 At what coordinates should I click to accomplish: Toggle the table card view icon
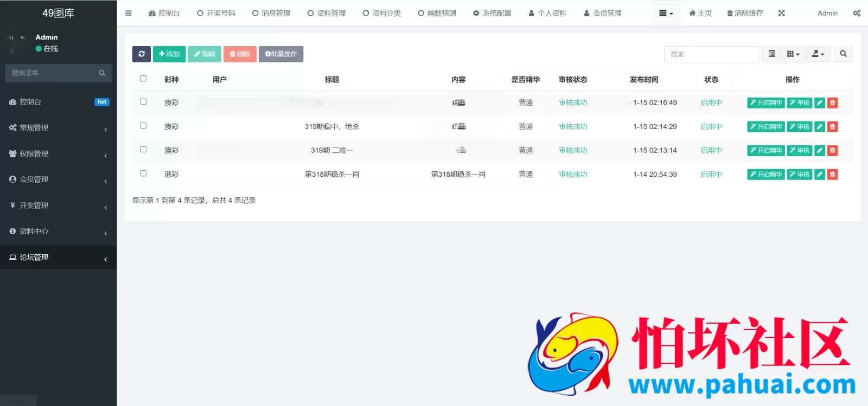tap(771, 54)
